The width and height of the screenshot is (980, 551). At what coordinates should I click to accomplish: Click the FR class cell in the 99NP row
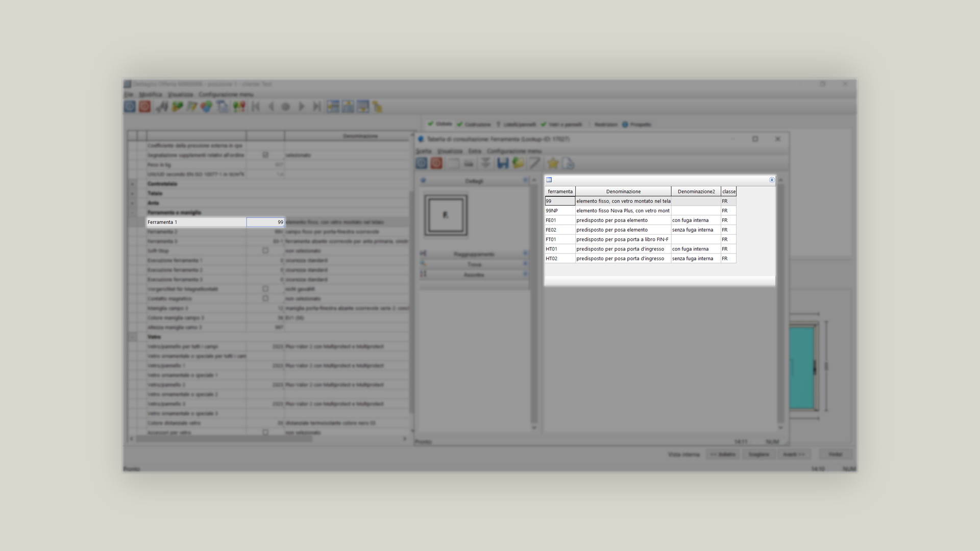click(x=729, y=211)
